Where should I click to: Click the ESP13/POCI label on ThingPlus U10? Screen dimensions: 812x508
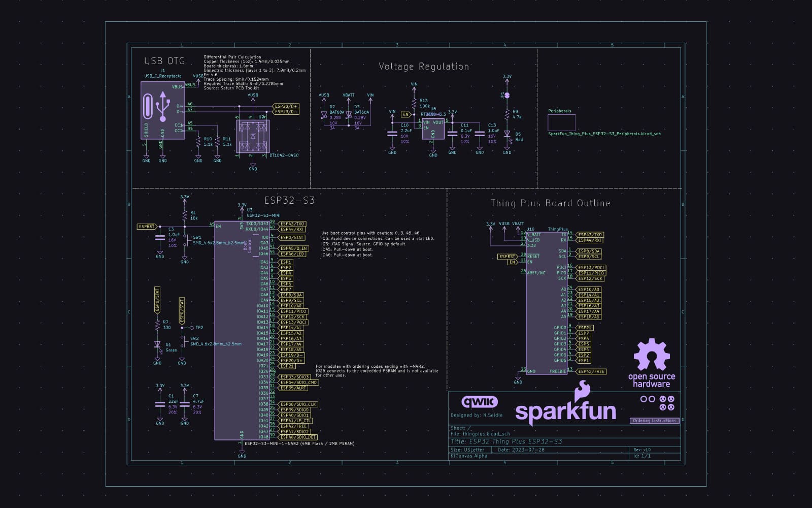click(x=591, y=267)
